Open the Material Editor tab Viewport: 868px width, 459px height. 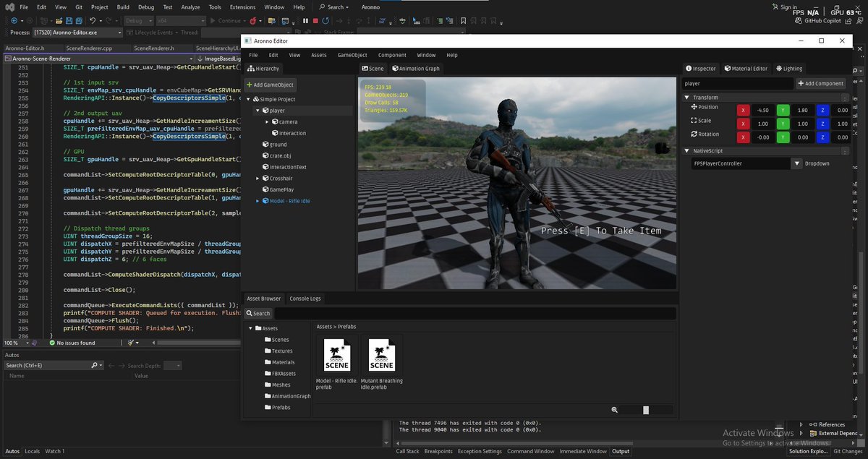coord(746,69)
